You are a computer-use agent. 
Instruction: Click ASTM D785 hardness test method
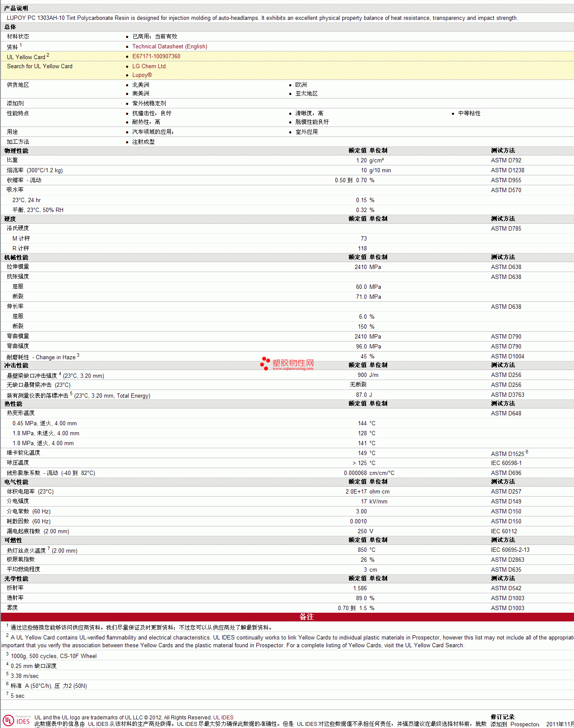pos(506,228)
